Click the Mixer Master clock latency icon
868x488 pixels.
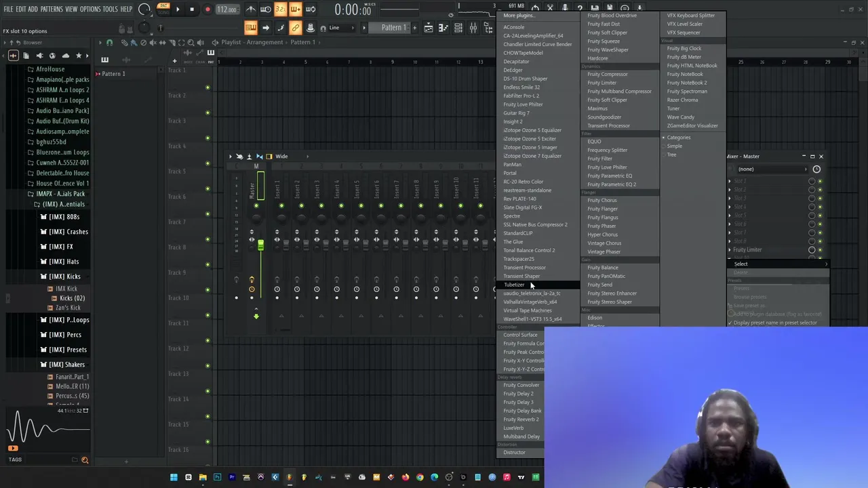(816, 169)
